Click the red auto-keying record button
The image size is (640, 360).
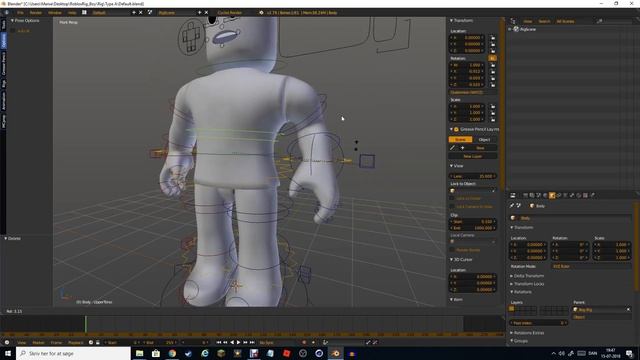(x=304, y=342)
